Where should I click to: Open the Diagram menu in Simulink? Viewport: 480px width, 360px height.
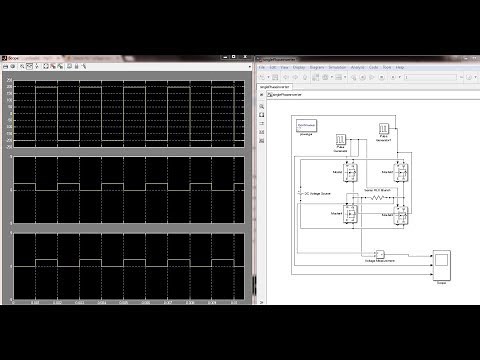(x=317, y=67)
